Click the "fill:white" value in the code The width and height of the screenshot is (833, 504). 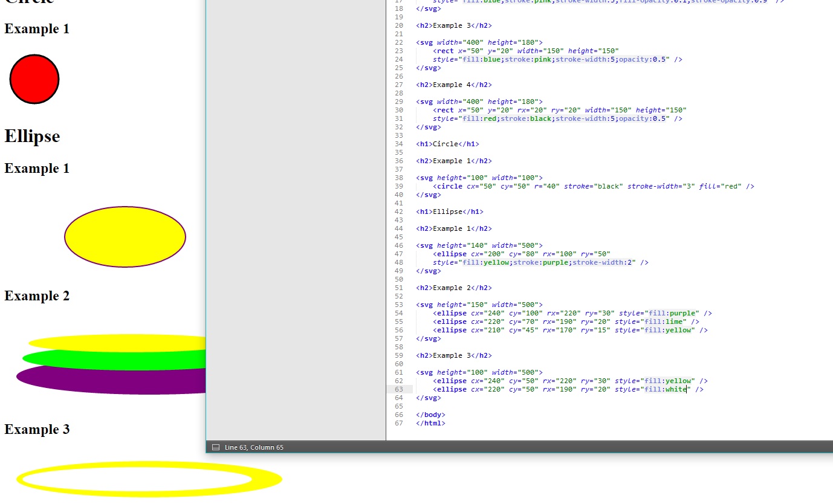666,389
